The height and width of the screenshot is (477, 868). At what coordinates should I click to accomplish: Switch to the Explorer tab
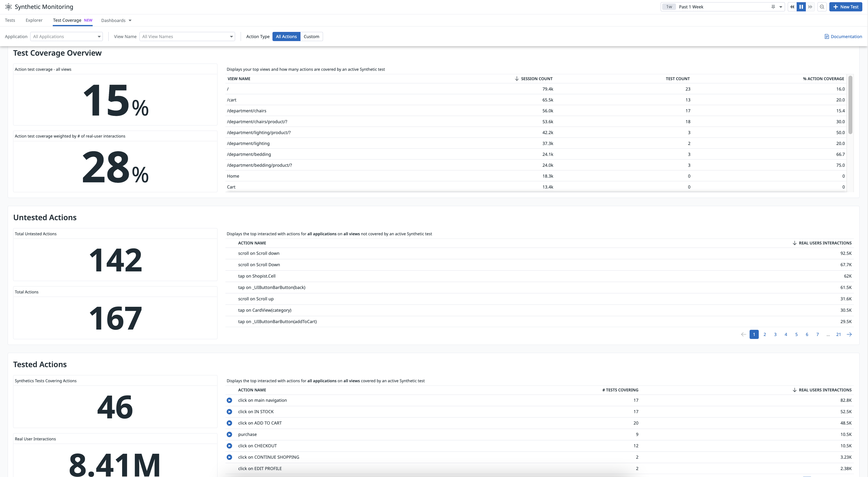(x=34, y=20)
